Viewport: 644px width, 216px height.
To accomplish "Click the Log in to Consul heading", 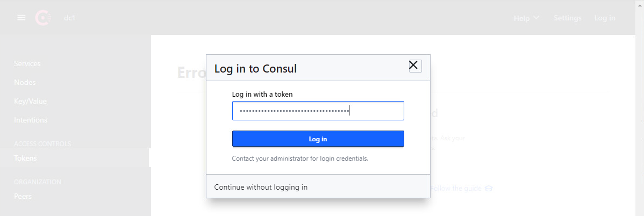I will click(x=255, y=68).
